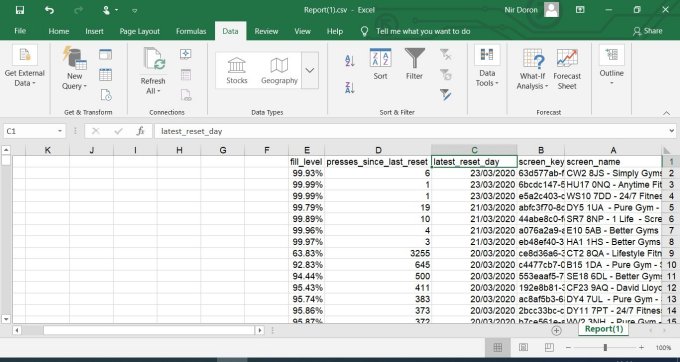The height and width of the screenshot is (362, 680).
Task: Add a new sheet with plus icon
Action: (x=556, y=330)
